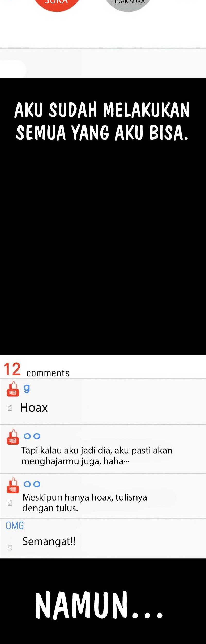Select the "Tapi kalau aku jadi dia" comment
This screenshot has height=644, width=206.
[97, 456]
